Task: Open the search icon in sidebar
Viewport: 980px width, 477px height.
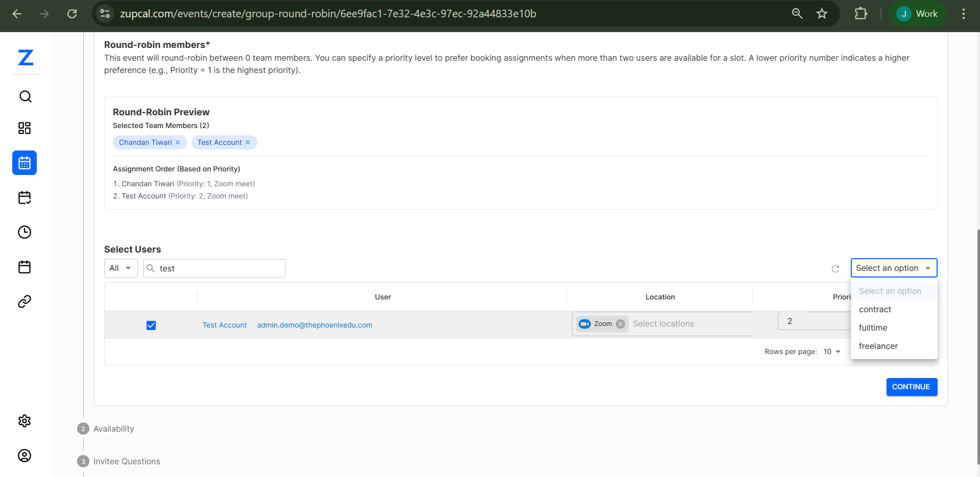Action: (x=25, y=96)
